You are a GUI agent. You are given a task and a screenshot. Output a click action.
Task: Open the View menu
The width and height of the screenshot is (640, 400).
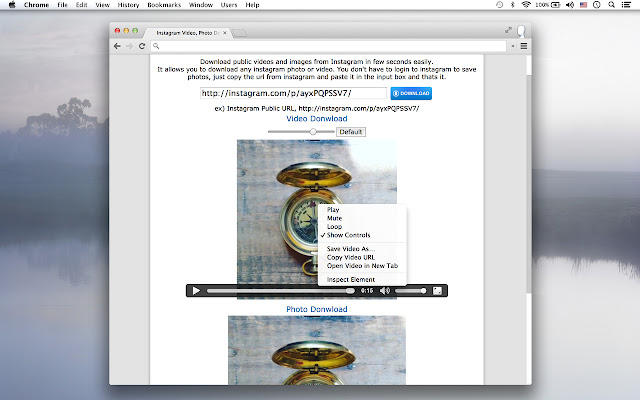click(102, 5)
